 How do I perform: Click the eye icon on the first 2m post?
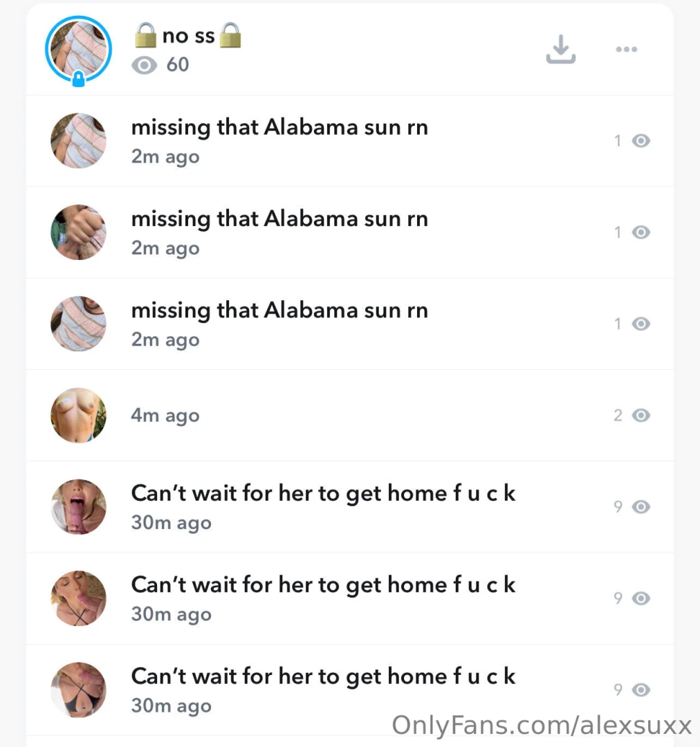641,140
